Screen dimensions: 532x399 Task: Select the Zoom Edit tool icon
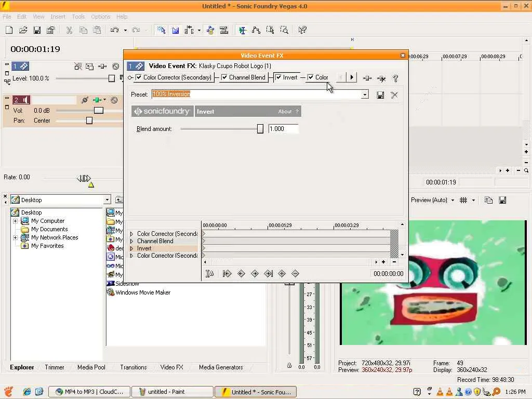tap(284, 30)
